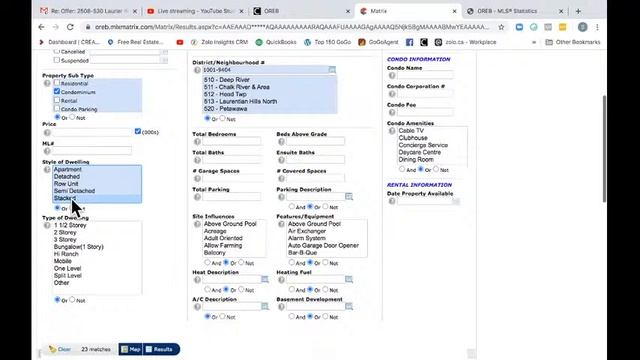Viewport: 640px width, 360px height.
Task: Open the Heating Fuel picker icon
Action: pos(349,280)
